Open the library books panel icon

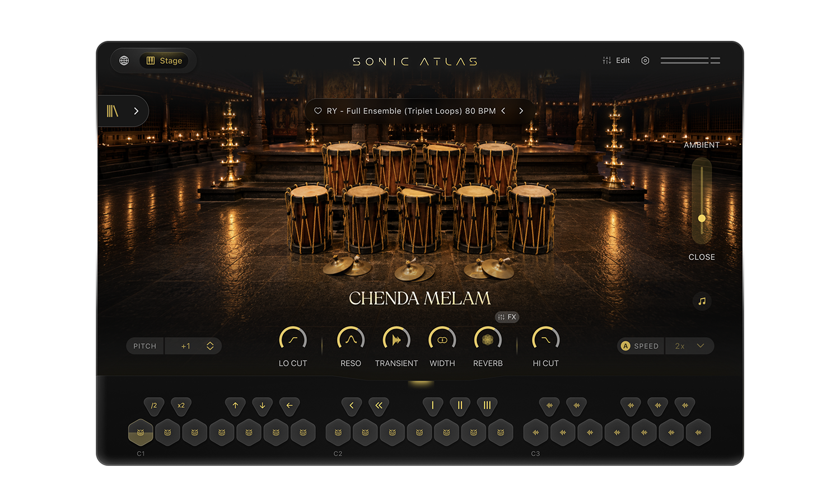[113, 111]
